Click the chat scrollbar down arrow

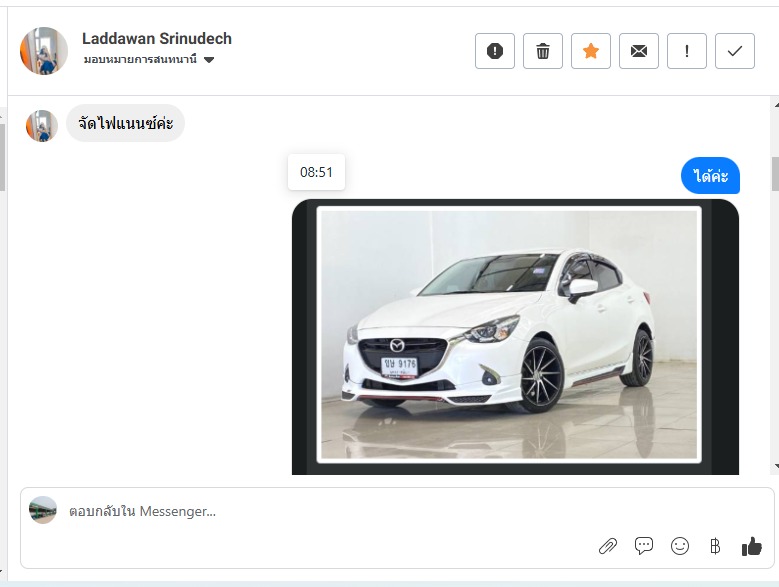pos(774,466)
